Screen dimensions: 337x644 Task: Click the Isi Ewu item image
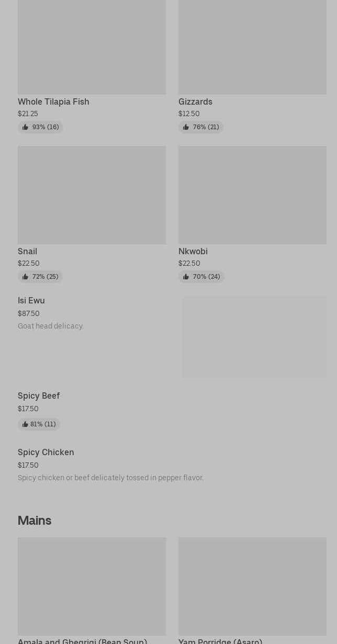[254, 337]
